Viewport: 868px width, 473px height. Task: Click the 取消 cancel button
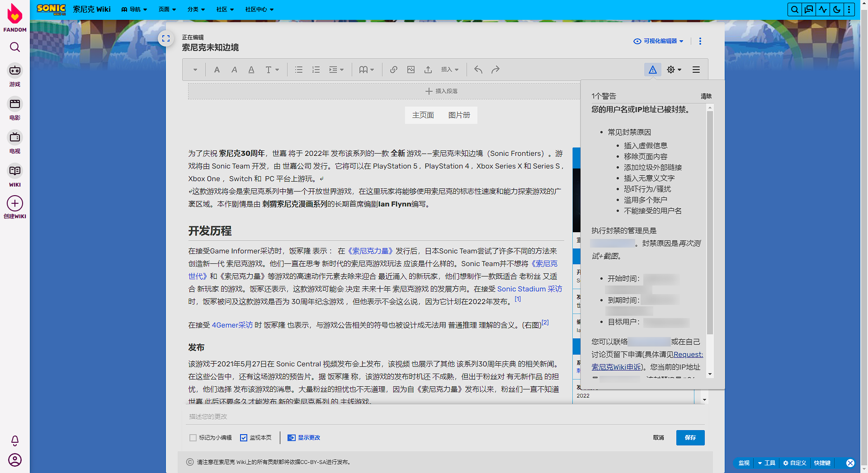[659, 438]
